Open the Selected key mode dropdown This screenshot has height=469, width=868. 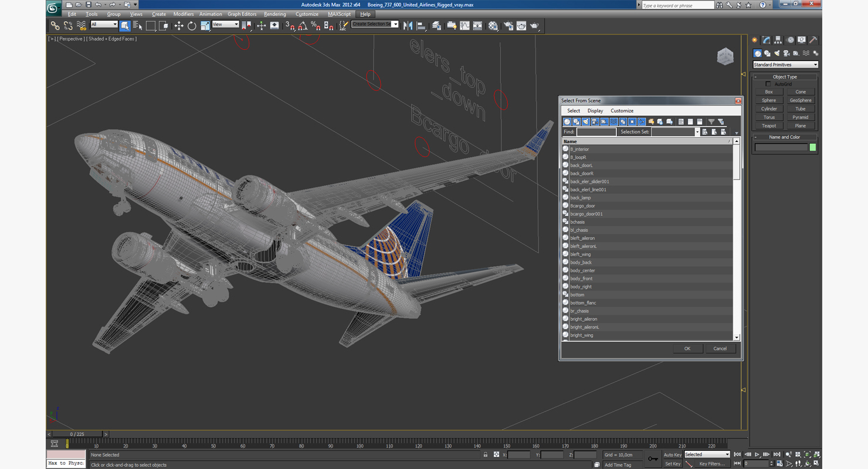click(707, 454)
